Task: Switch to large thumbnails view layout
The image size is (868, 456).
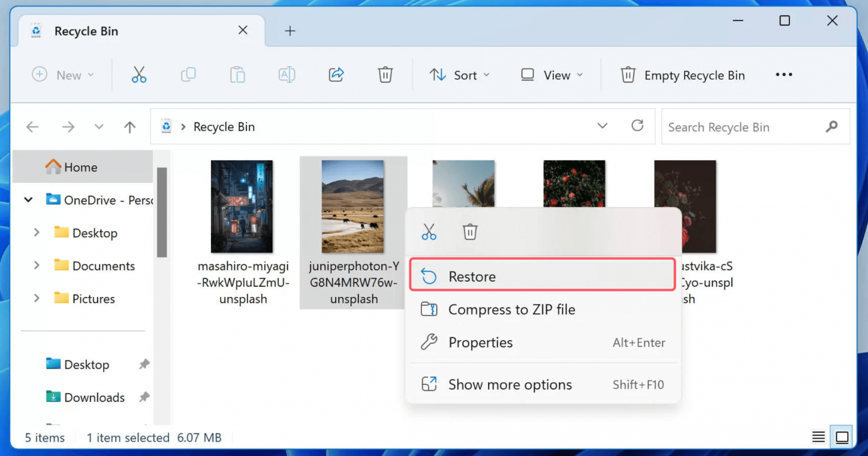Action: (x=842, y=436)
